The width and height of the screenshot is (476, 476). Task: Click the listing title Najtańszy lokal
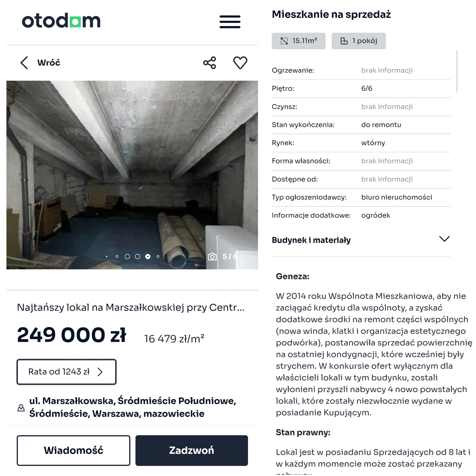[130, 307]
